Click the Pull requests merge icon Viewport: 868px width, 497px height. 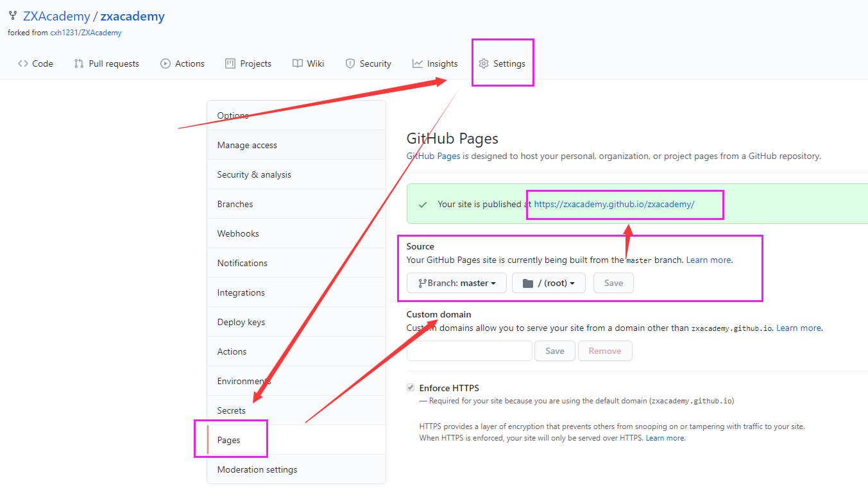[78, 63]
